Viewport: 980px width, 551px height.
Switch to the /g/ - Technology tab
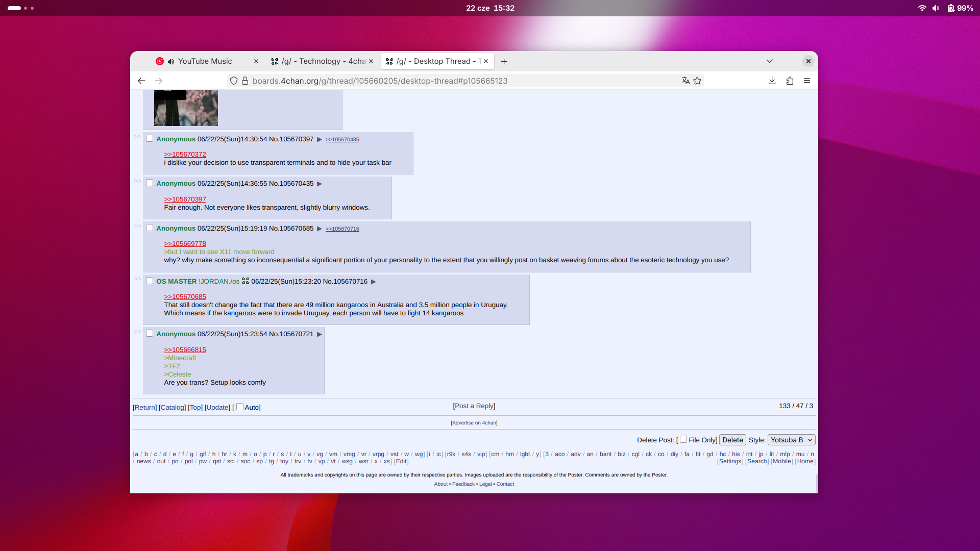click(x=323, y=61)
